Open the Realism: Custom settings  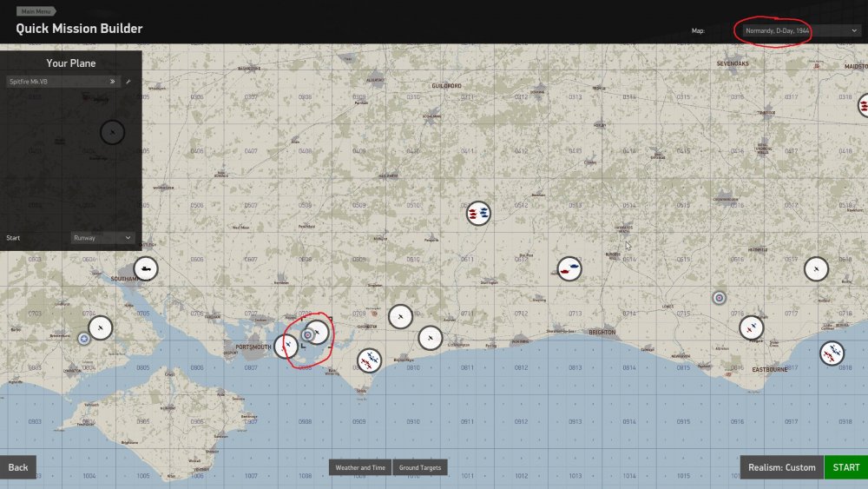782,467
